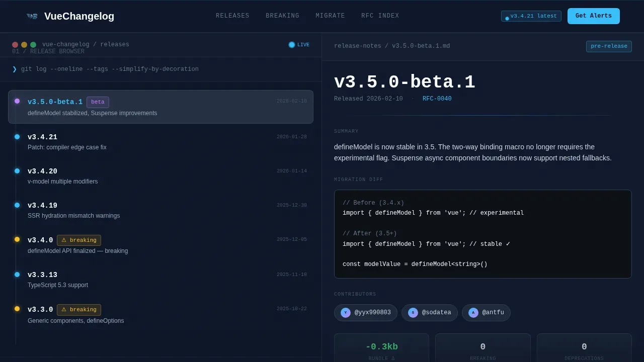The image size is (644, 362).
Task: Click the purple timeline dot for v3.5.0-beta.1
Action: click(17, 101)
